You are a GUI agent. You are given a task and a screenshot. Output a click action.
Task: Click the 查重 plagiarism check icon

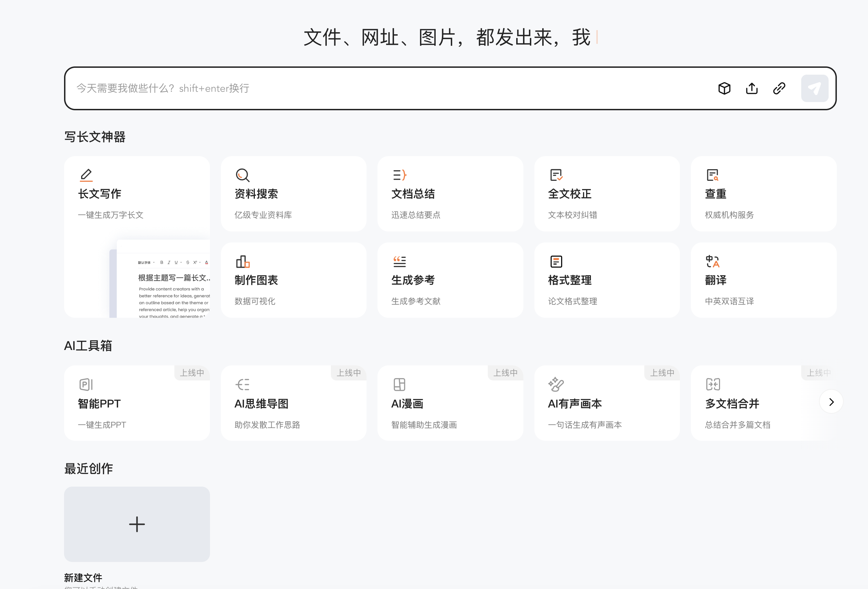click(712, 175)
